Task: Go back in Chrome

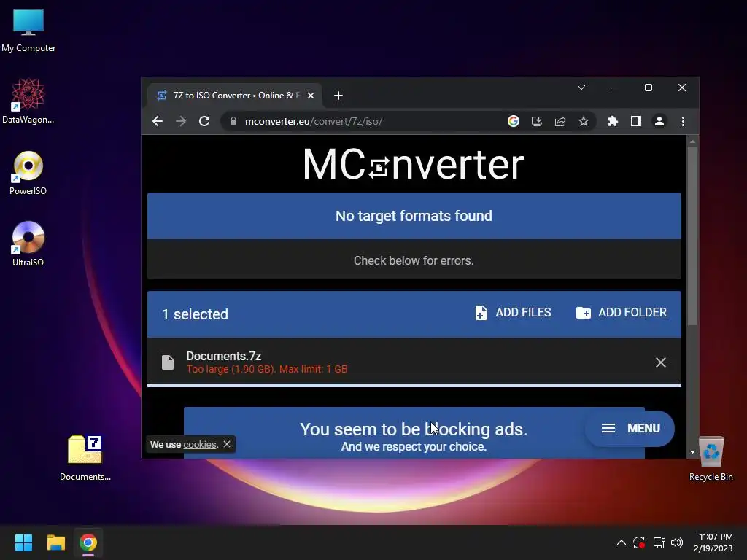Action: (x=158, y=122)
